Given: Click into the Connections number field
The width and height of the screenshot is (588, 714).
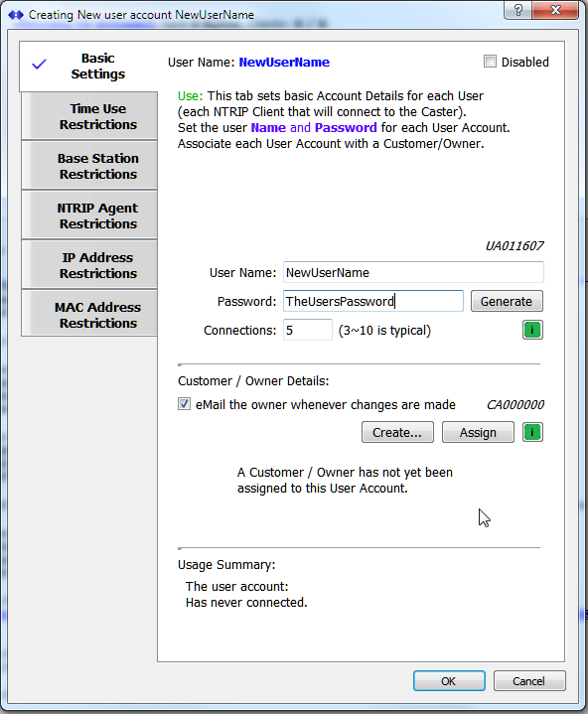Looking at the screenshot, I should tap(308, 330).
